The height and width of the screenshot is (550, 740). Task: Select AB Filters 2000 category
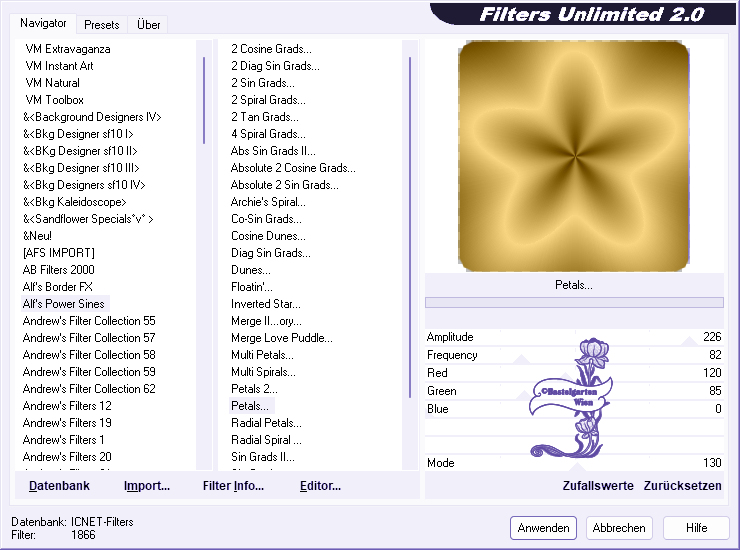[59, 270]
